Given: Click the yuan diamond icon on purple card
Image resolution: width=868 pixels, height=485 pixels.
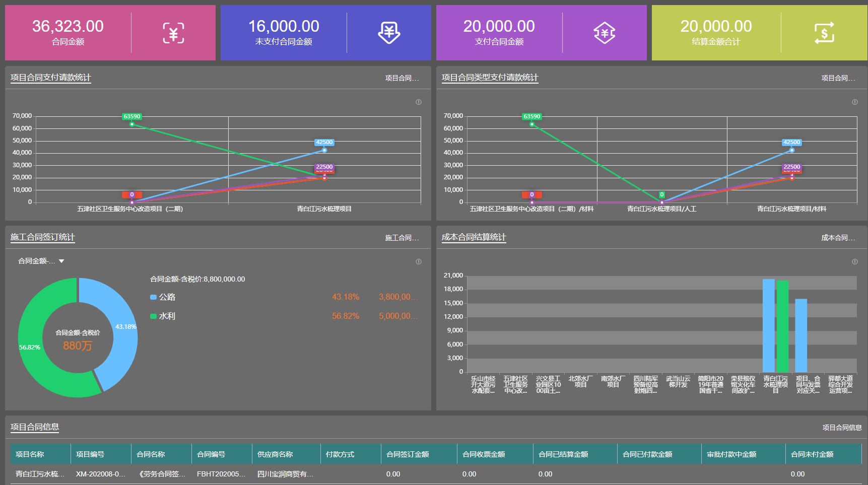Looking at the screenshot, I should point(605,33).
